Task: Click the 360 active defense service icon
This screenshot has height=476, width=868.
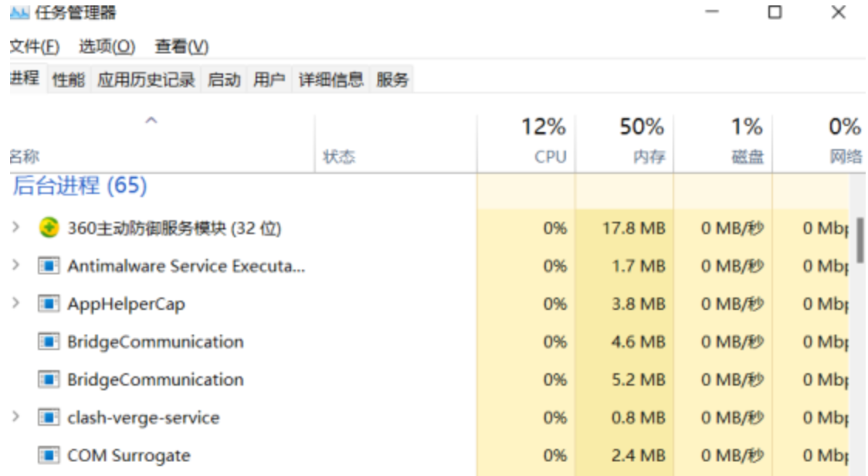Action: click(x=49, y=228)
